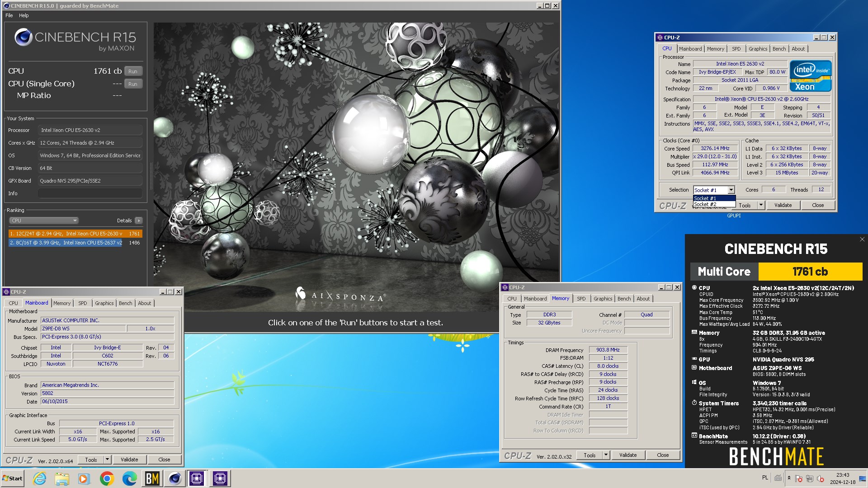This screenshot has width=868, height=488.
Task: Open Memory tab in mainboard CPU-Z window
Action: coord(62,303)
